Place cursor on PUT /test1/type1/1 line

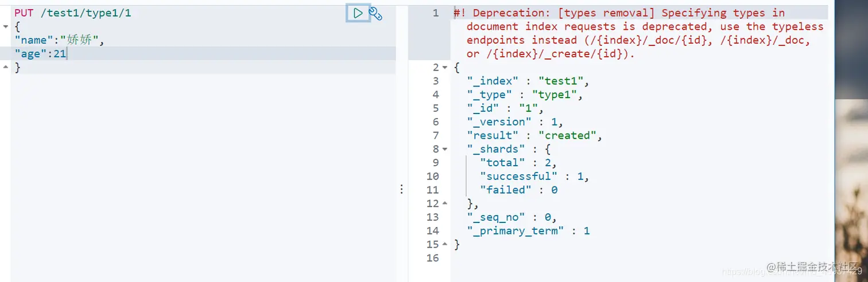pyautogui.click(x=73, y=13)
